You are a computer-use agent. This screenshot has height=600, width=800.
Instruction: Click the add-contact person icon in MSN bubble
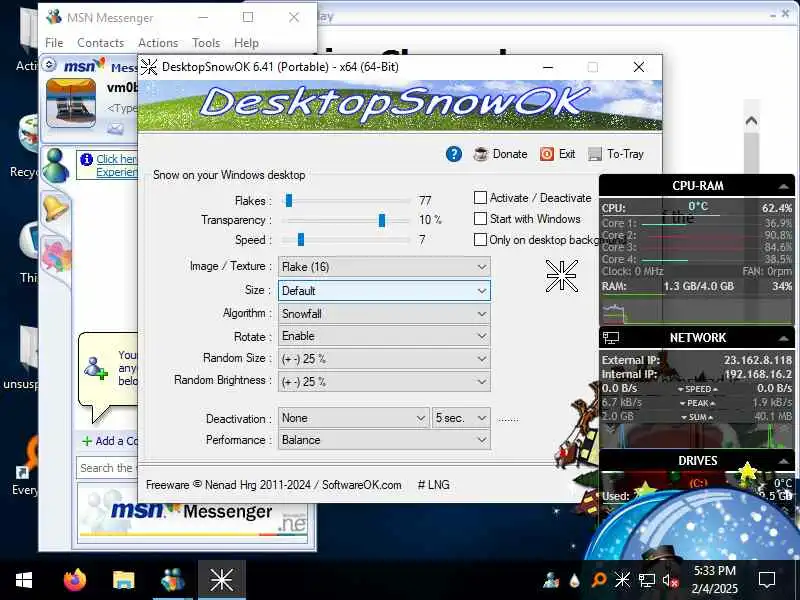coord(96,368)
